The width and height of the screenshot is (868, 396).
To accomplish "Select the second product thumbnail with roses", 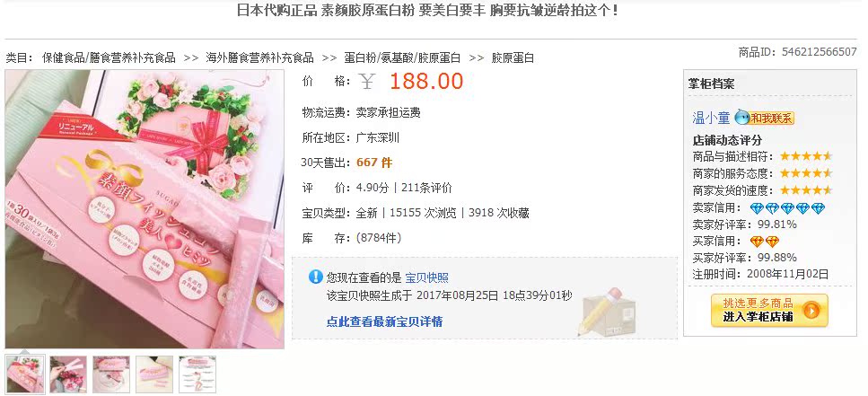I will (68, 374).
